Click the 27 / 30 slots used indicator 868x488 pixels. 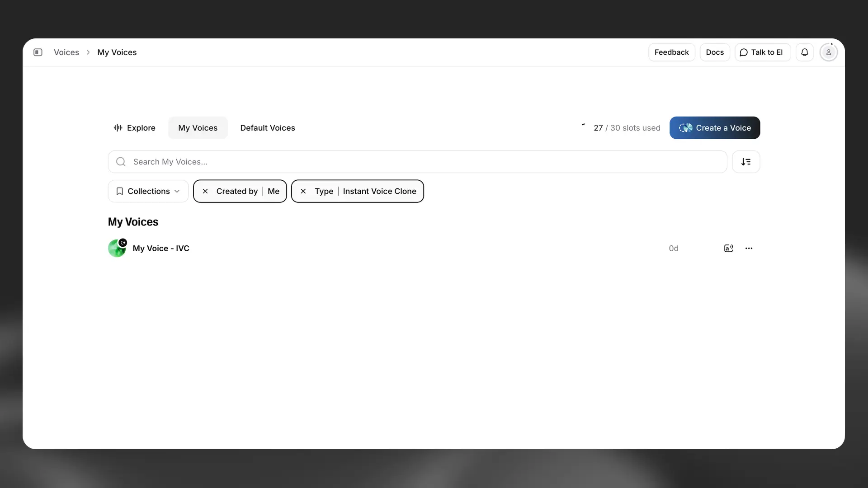click(x=626, y=128)
